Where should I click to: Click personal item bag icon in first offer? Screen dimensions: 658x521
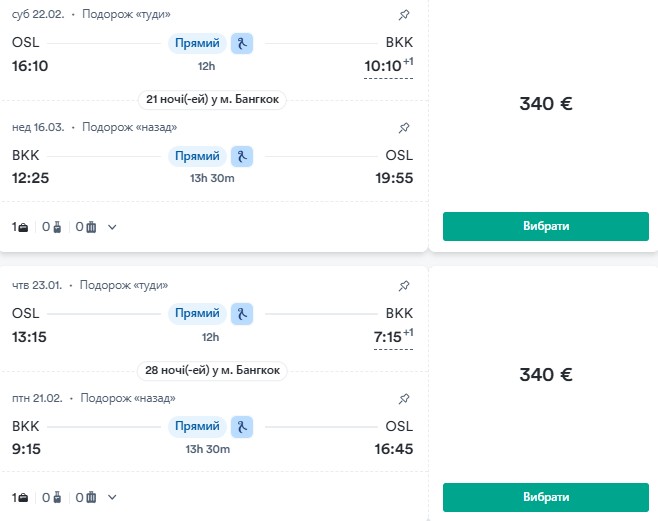pyautogui.click(x=23, y=227)
